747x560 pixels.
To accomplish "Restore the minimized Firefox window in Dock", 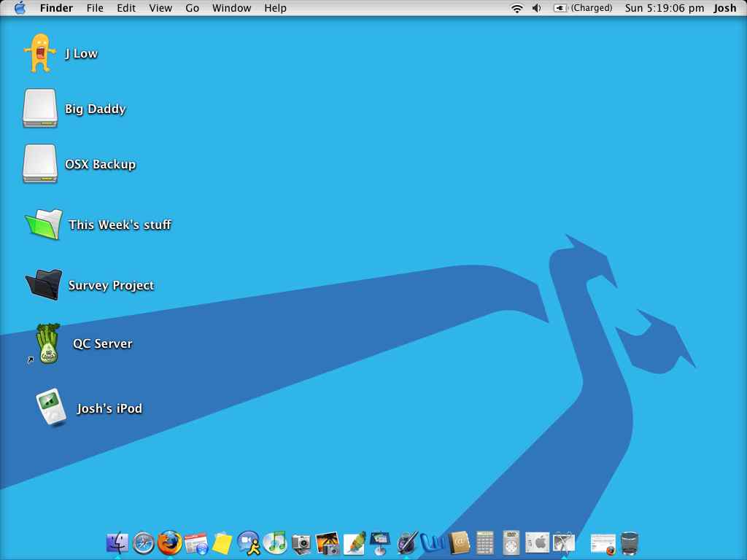I will [x=603, y=544].
